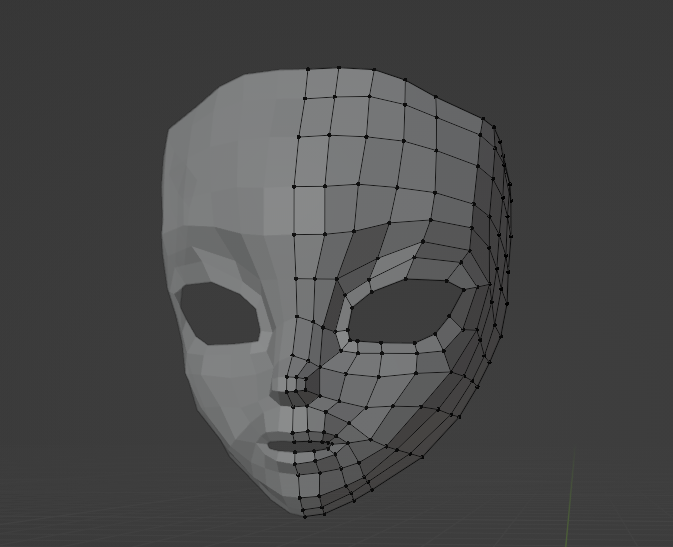Select the bottom chin vertex on the center seam
The width and height of the screenshot is (673, 547).
[x=303, y=514]
